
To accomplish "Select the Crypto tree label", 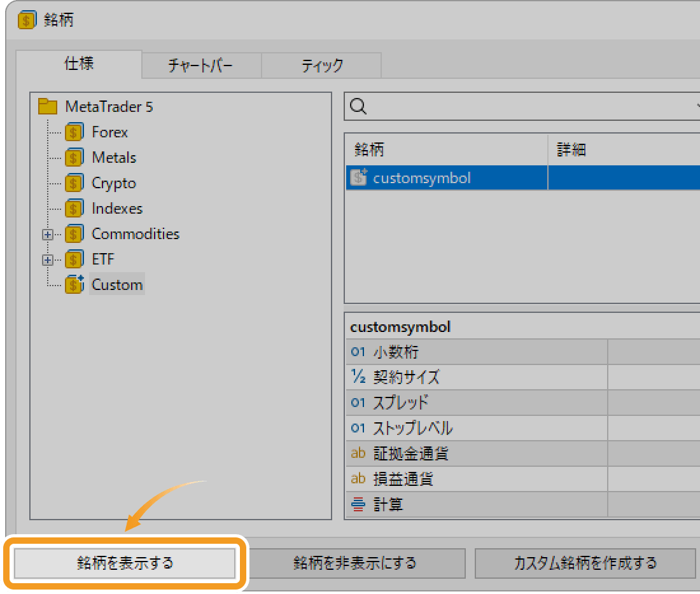I will pyautogui.click(x=113, y=183).
